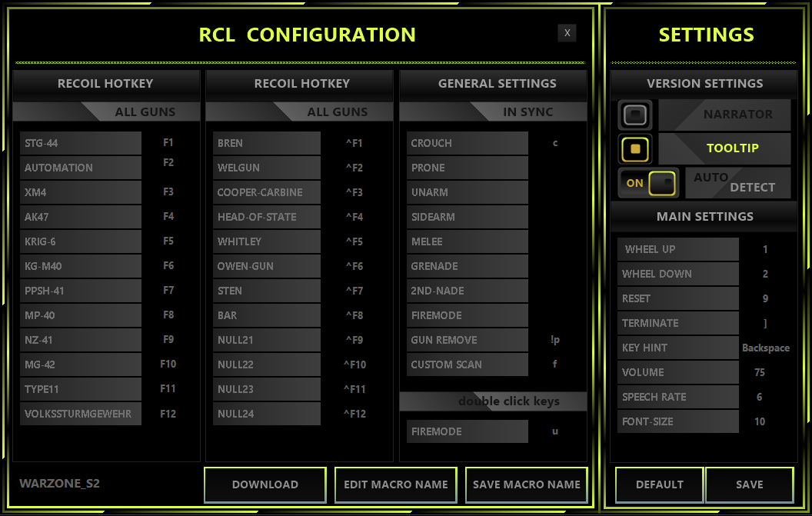Select the COOPER-CARBINE macro name
Image resolution: width=812 pixels, height=516 pixels.
tap(266, 192)
